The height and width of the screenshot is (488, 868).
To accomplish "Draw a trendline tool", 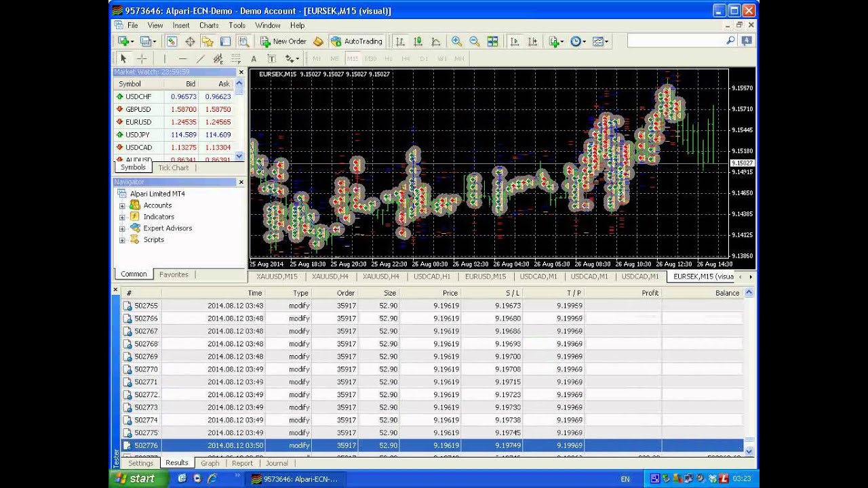I will tap(200, 59).
